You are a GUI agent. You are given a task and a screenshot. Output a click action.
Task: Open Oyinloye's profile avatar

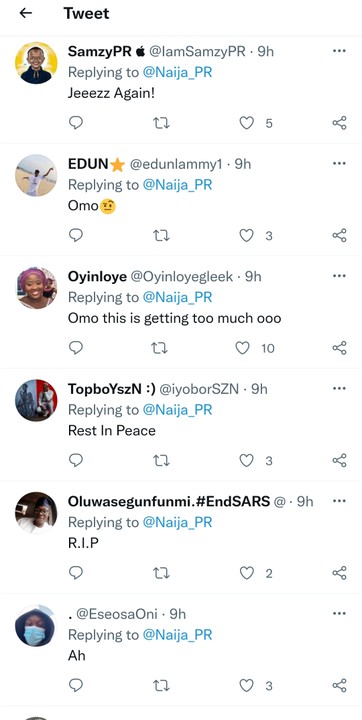click(x=36, y=288)
